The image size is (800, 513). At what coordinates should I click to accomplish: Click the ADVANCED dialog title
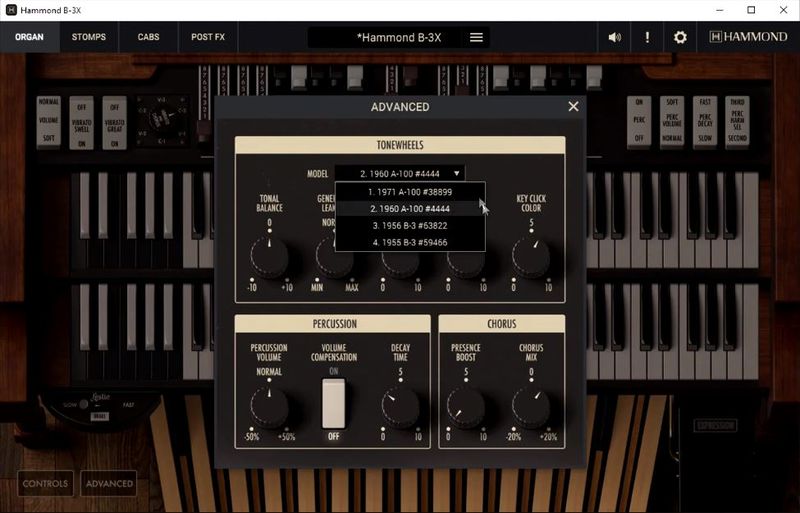tap(400, 107)
